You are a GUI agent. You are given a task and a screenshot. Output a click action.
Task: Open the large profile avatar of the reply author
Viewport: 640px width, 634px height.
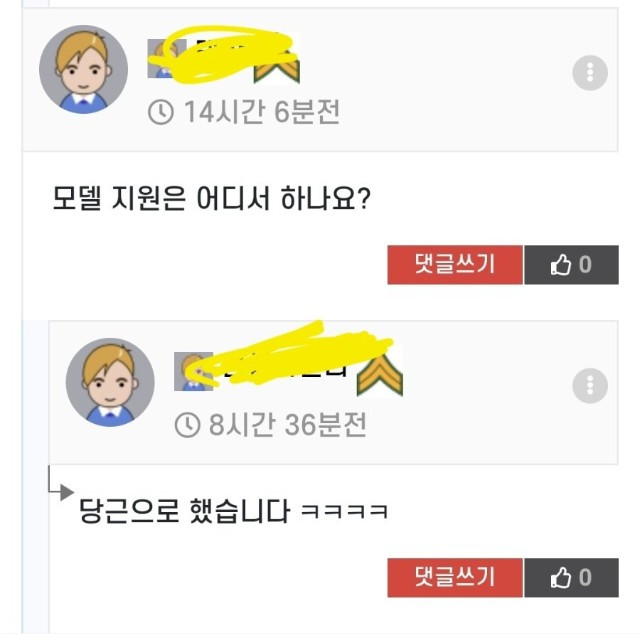110,382
